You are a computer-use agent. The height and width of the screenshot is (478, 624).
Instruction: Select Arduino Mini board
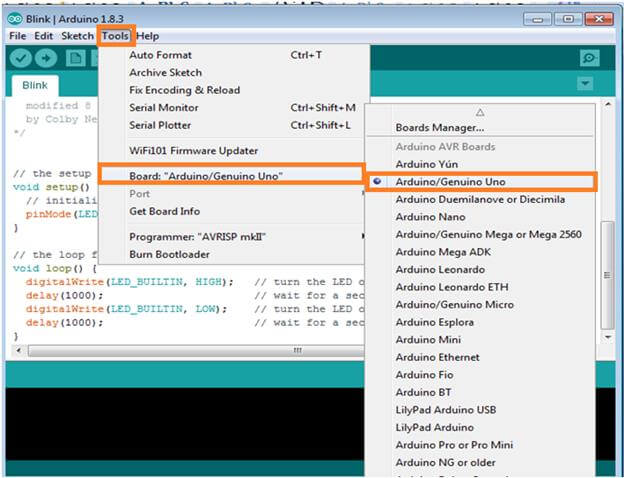(x=481, y=339)
